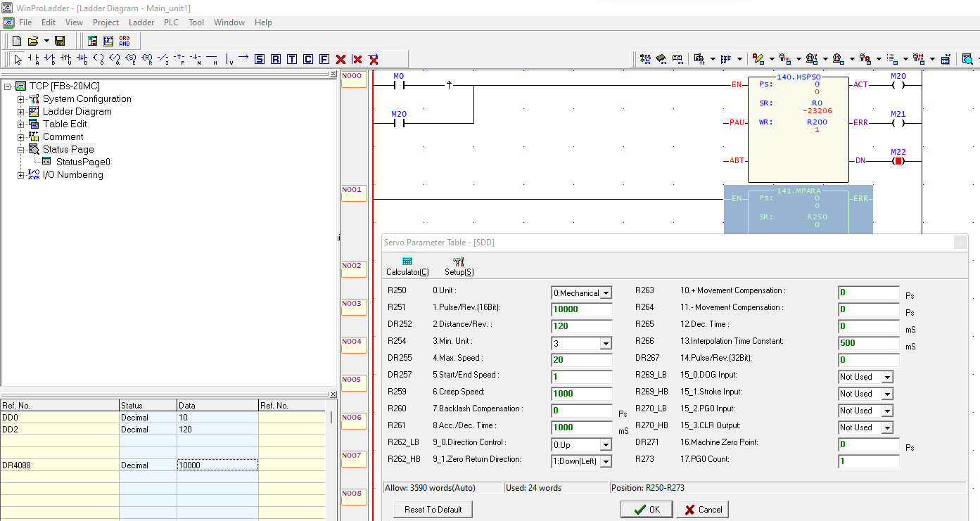
Task: Open the 0.Unit dropdown
Action: click(x=606, y=293)
